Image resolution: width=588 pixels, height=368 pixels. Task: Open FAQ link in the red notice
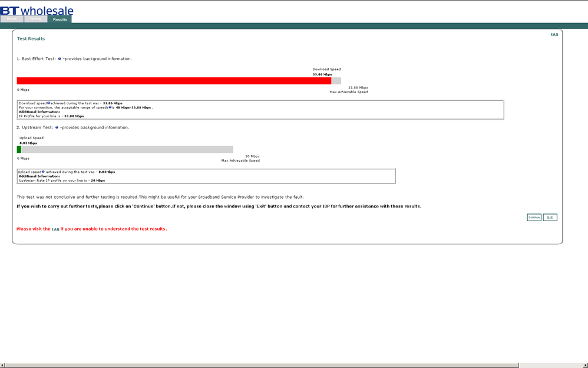tap(55, 229)
